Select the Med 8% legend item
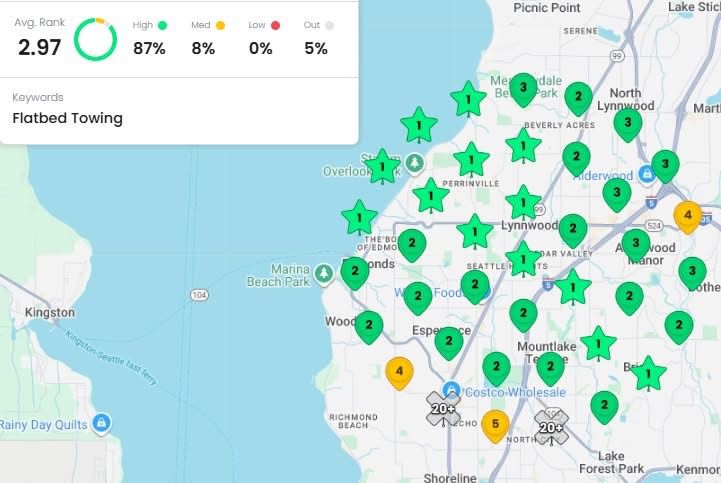The image size is (721, 483). pos(207,38)
